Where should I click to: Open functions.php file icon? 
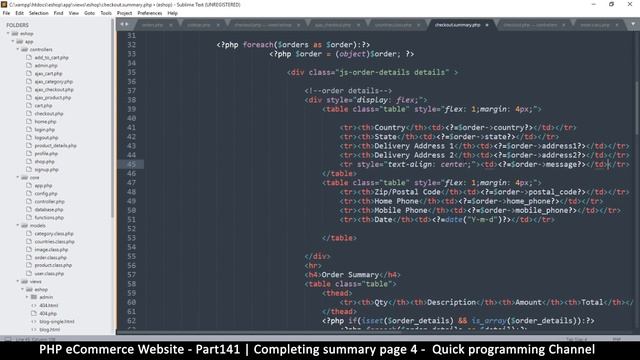[29, 218]
